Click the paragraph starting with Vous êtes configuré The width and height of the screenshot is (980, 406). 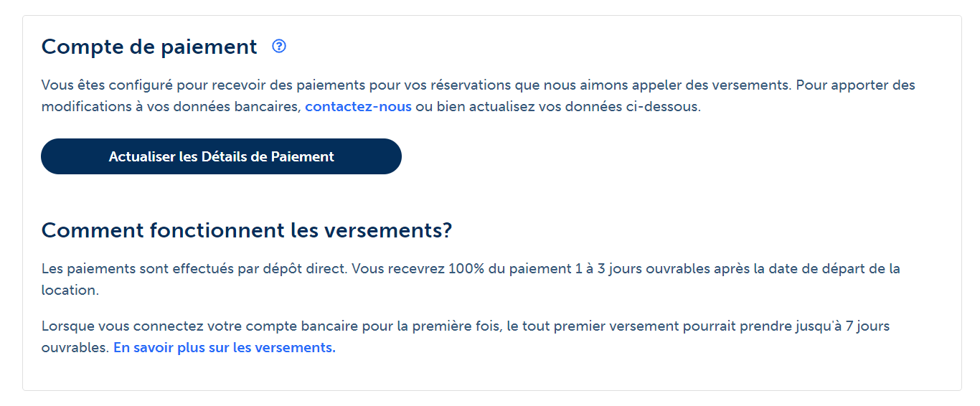pos(479,96)
